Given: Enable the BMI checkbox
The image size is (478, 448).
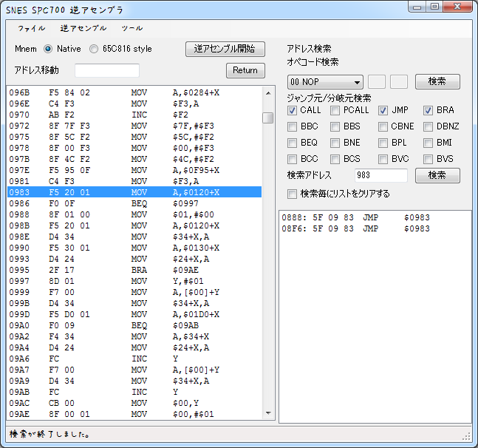Looking at the screenshot, I should click(x=428, y=143).
